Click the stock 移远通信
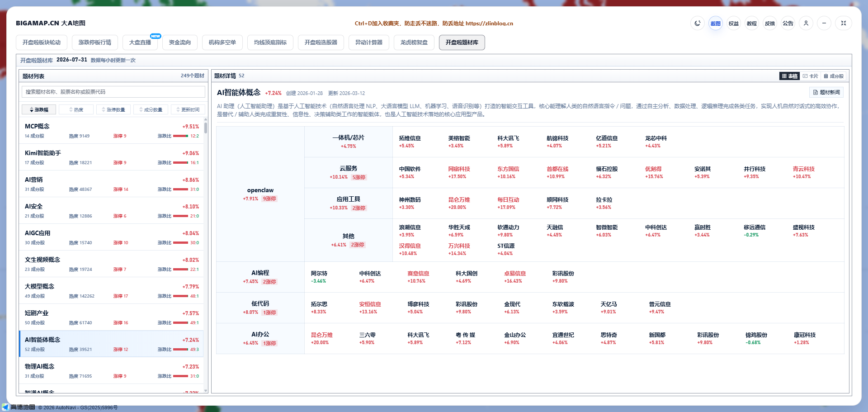The width and height of the screenshot is (868, 412). click(x=755, y=231)
